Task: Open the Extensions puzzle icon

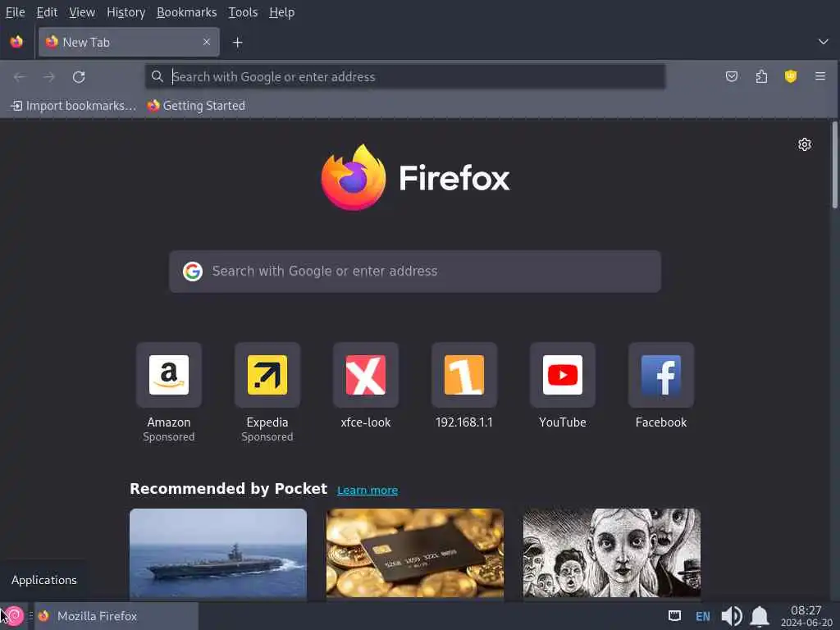Action: pos(761,76)
